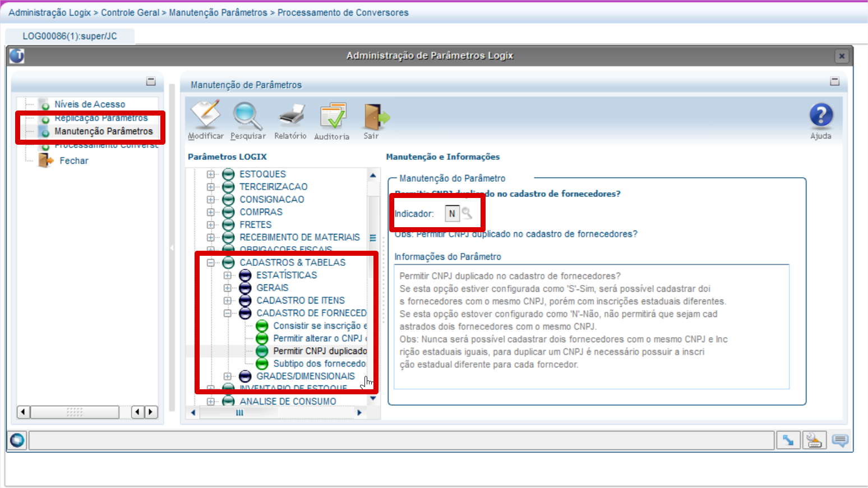Image resolution: width=868 pixels, height=488 pixels.
Task: Click the Relatório printer icon
Action: (291, 116)
